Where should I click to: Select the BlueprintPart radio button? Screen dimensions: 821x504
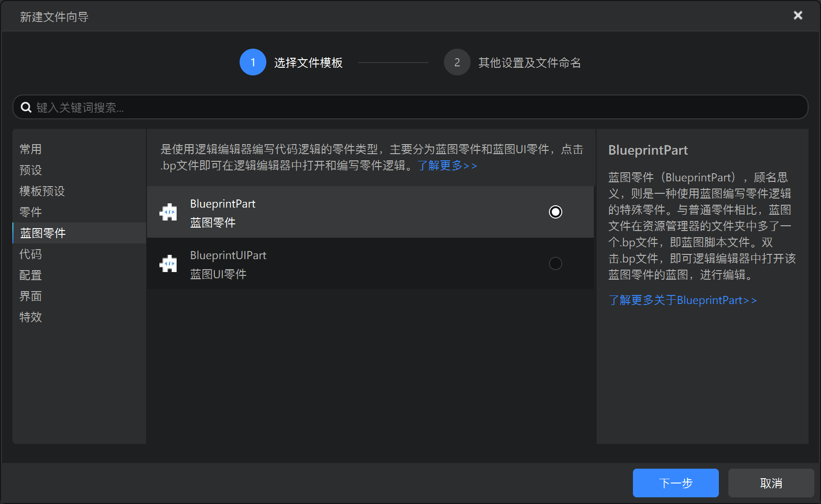[555, 212]
